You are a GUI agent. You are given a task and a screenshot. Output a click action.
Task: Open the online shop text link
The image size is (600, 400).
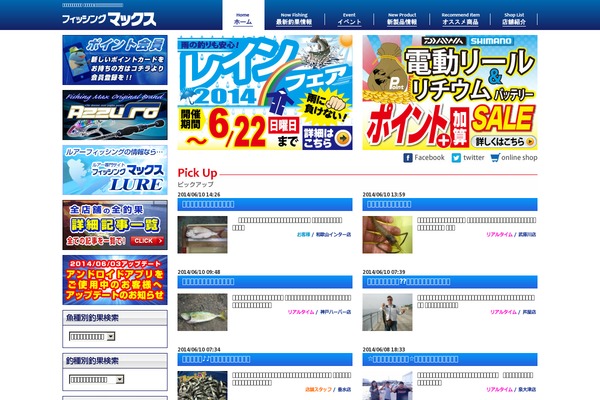coord(519,157)
